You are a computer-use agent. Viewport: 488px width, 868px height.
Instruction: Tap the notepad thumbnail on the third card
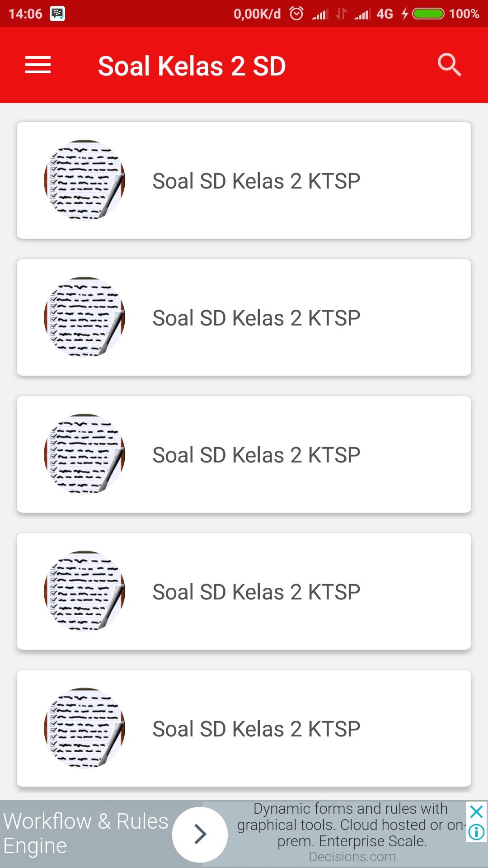tap(84, 454)
